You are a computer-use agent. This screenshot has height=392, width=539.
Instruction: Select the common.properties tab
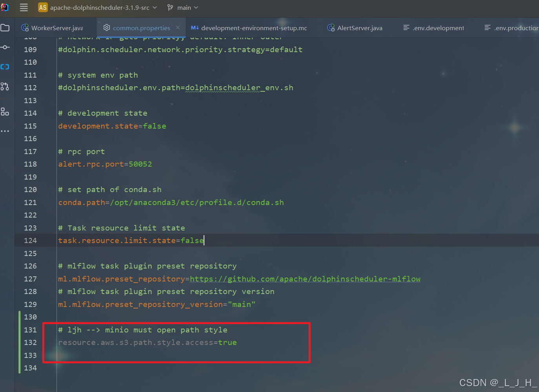(141, 28)
